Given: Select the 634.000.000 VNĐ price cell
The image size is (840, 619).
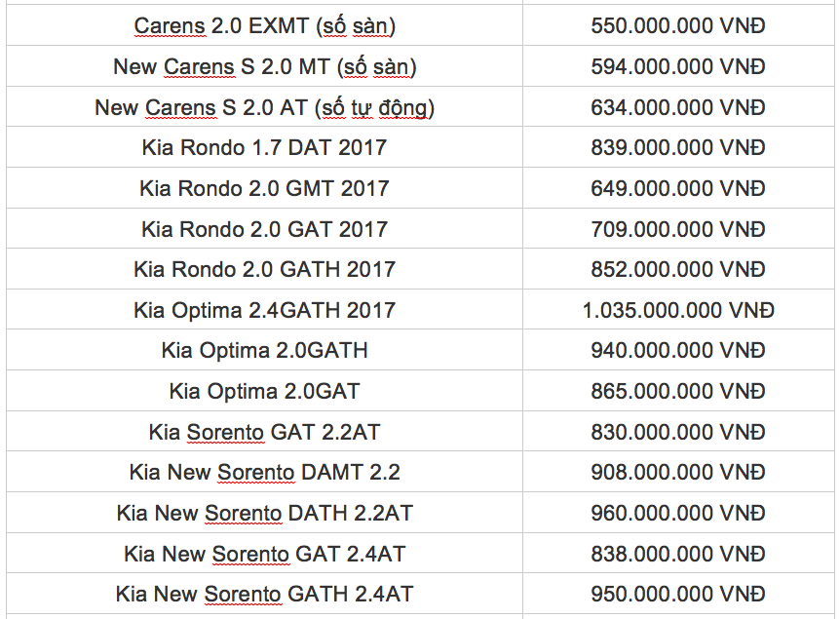Looking at the screenshot, I should coord(678,108).
